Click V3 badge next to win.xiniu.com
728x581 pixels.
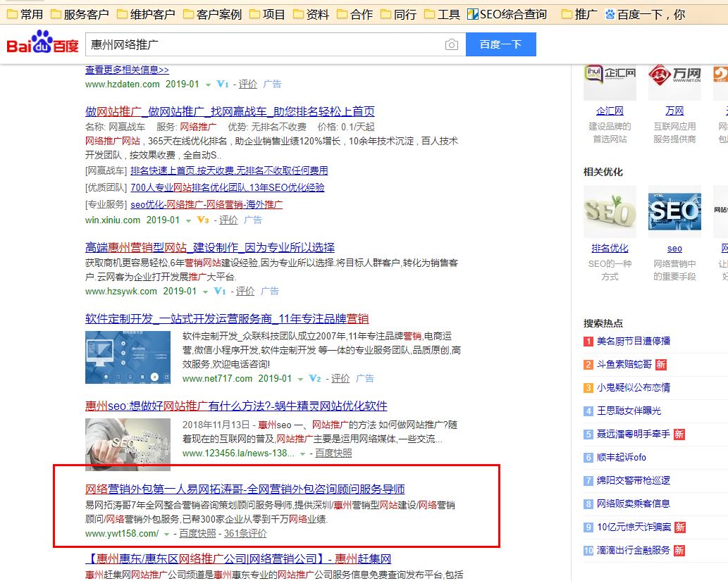[x=203, y=220]
